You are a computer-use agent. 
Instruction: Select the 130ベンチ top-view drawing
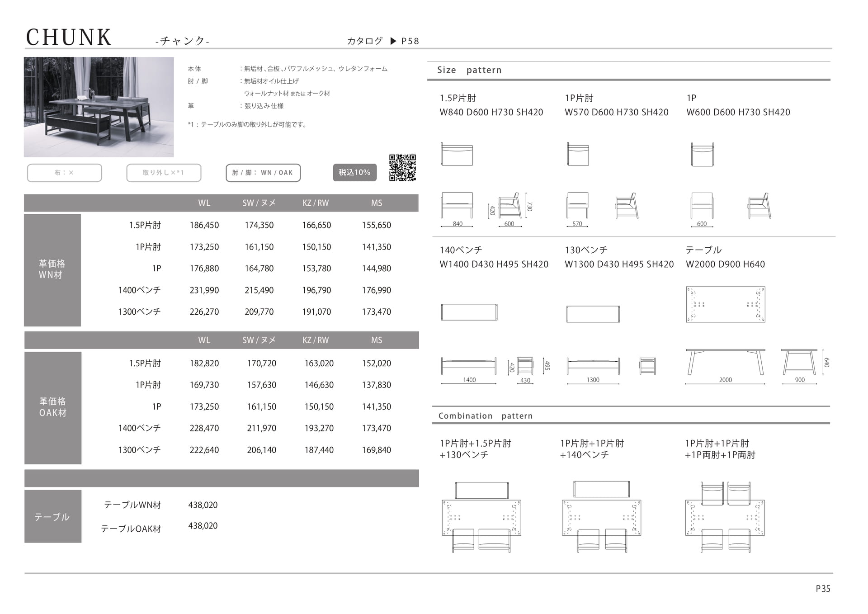tap(593, 314)
